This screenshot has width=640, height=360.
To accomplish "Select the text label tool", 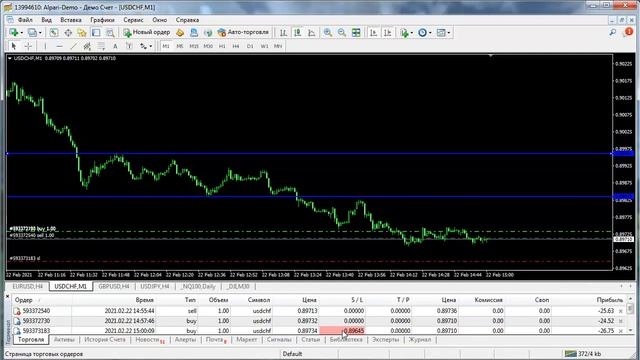I will pos(129,46).
